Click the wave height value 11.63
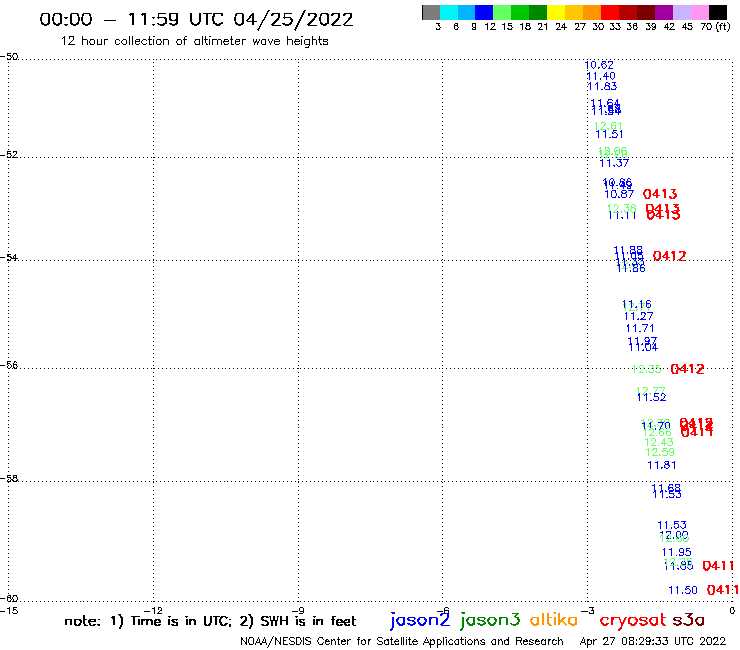The height and width of the screenshot is (650, 740). [602, 86]
